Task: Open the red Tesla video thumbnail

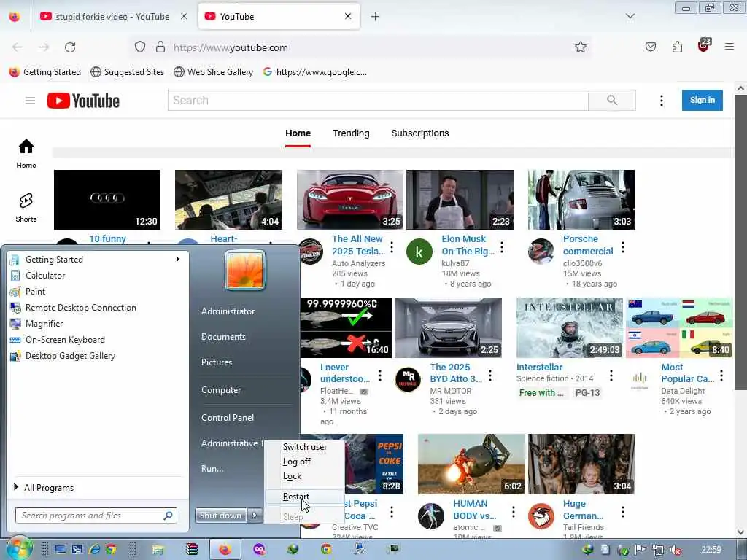Action: (349, 200)
